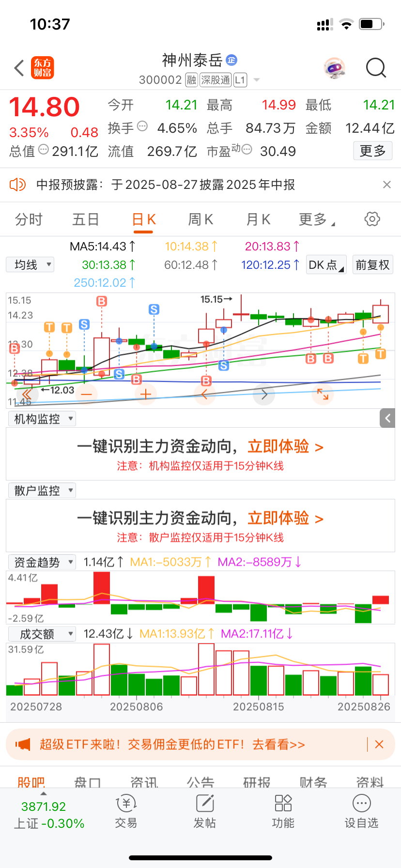The height and width of the screenshot is (868, 401).
Task: Expand the 更多 chart period menu
Action: [x=317, y=219]
